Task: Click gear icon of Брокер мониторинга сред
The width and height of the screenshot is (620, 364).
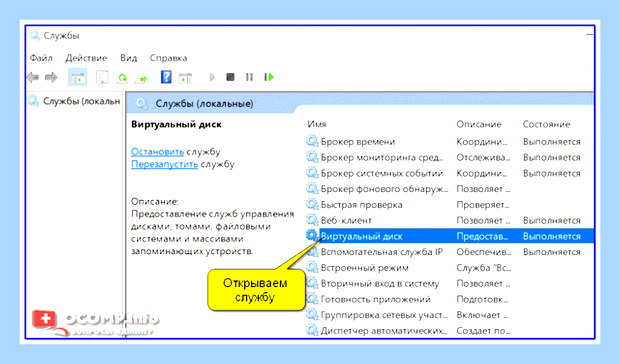Action: pos(312,157)
